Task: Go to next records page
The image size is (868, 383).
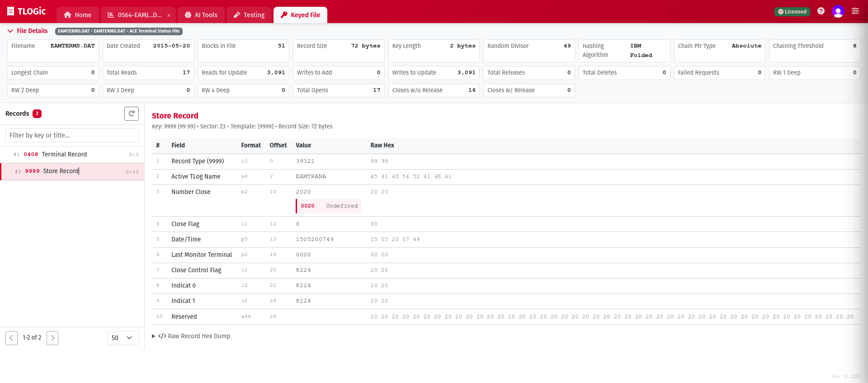Action: (52, 338)
